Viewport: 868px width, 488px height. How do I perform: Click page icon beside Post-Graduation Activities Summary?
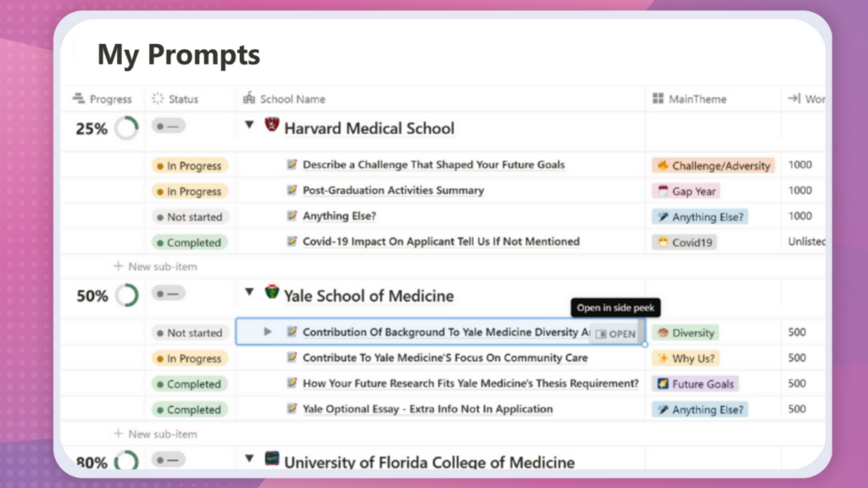[292, 191]
